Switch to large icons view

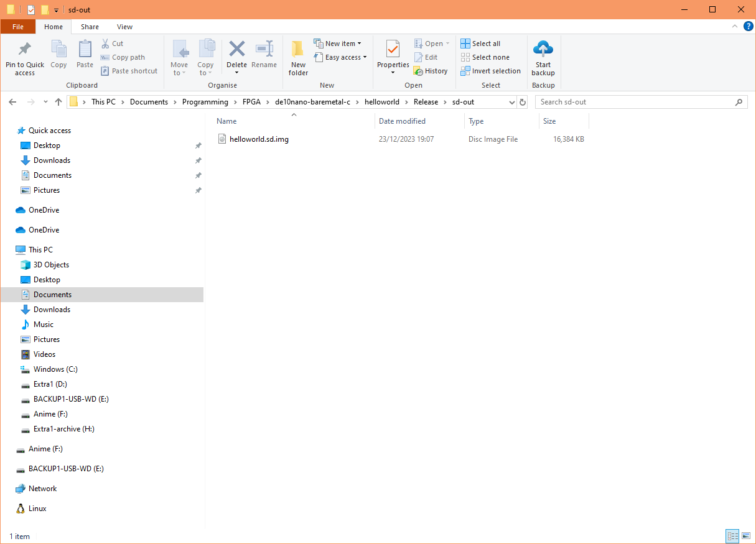click(x=745, y=536)
